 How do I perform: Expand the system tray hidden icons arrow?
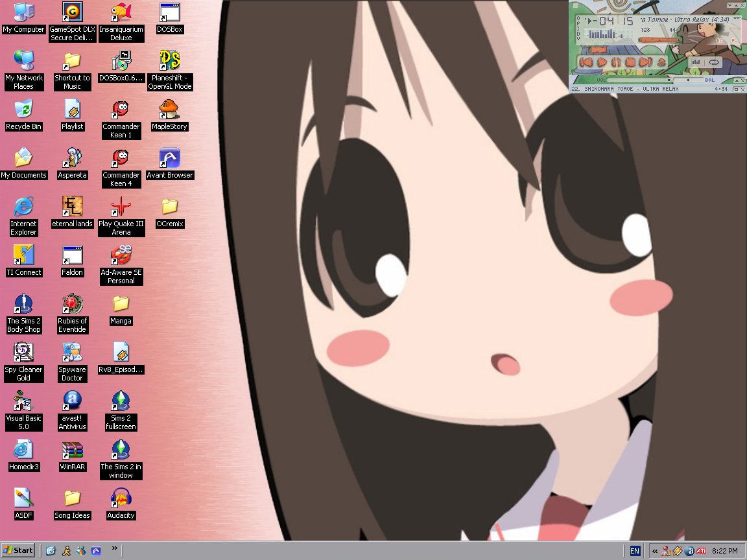655,551
